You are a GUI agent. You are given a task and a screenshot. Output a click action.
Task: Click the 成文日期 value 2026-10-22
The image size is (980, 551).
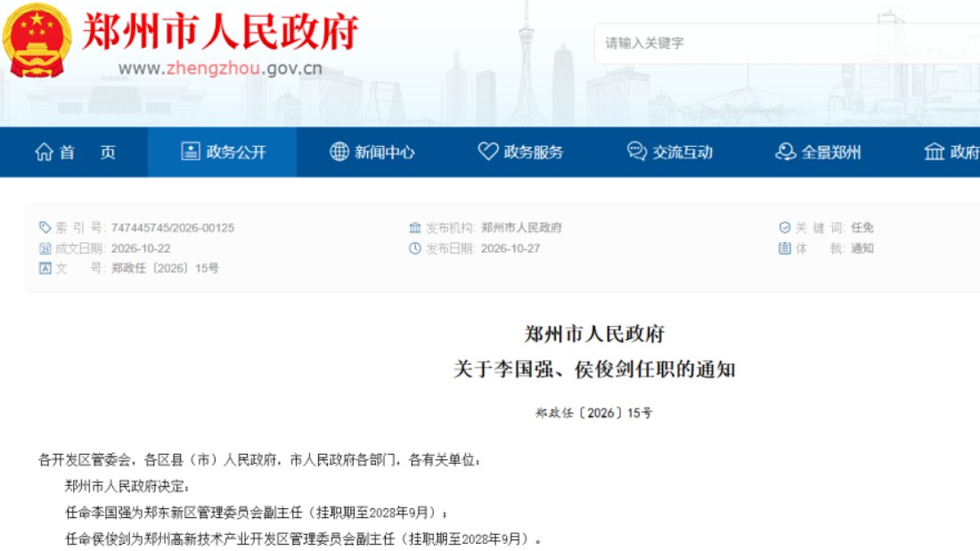[141, 248]
